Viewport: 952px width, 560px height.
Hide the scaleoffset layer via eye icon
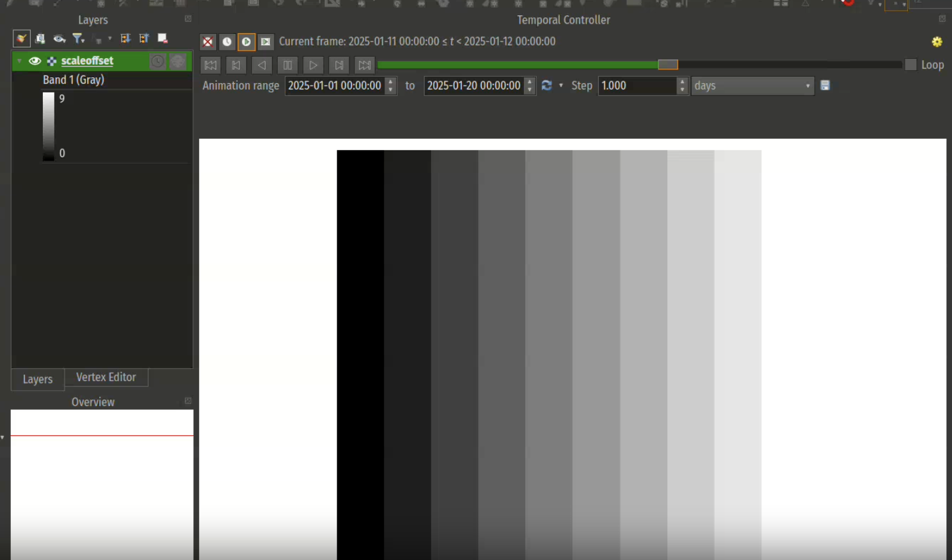(x=35, y=61)
